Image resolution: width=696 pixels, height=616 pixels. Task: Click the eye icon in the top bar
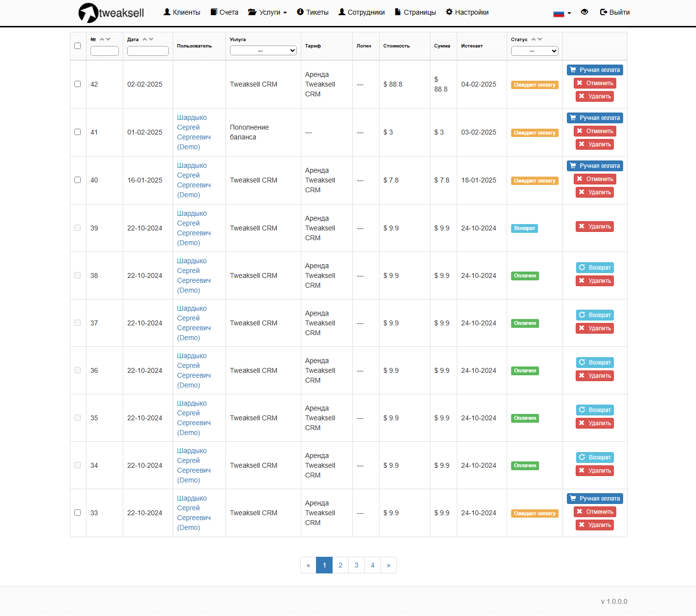[584, 12]
